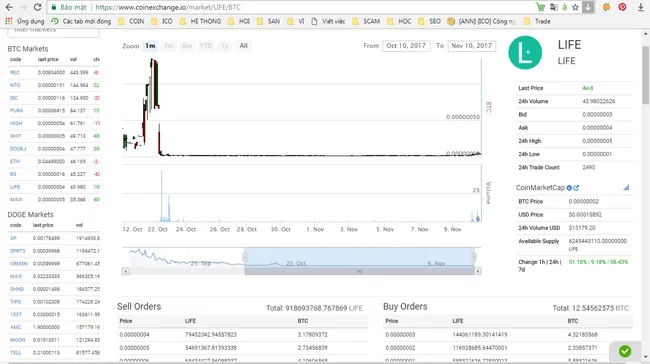Click the USD Price value $0.00015892
Screen dimensions: 650x364
pyautogui.click(x=585, y=215)
